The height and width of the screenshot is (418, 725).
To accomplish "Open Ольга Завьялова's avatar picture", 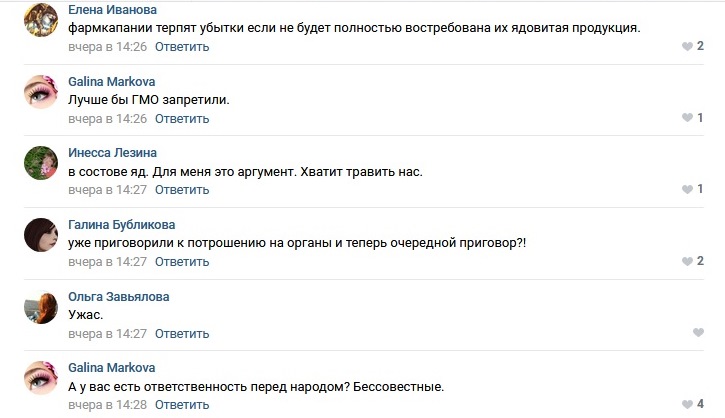I will coord(41,307).
